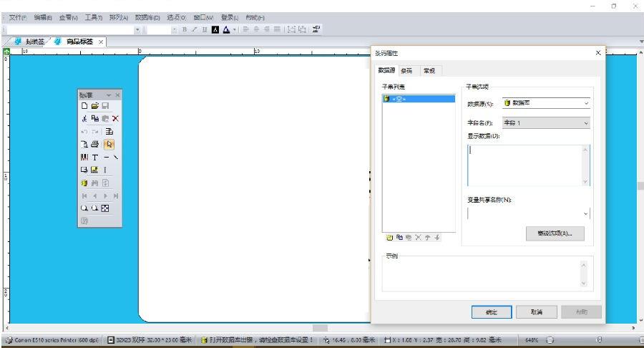Click add sub-string icon below the list
This screenshot has width=644, height=348.
coord(388,237)
